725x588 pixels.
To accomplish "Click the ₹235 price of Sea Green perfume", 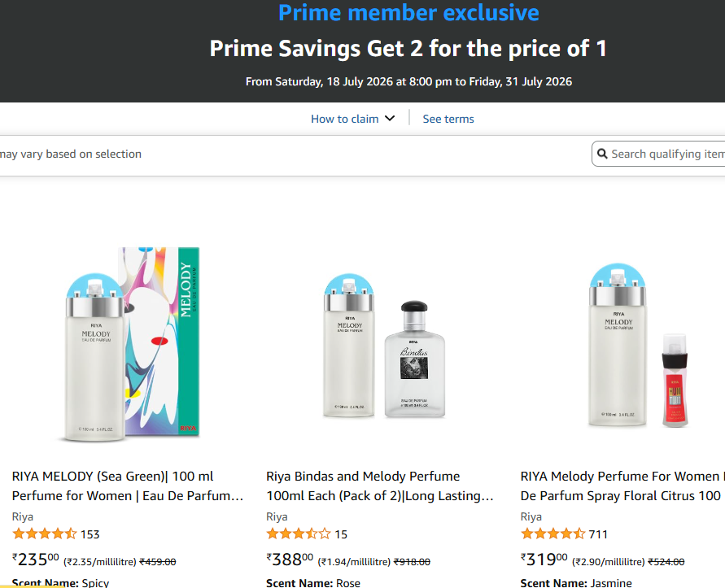I will click(36, 560).
